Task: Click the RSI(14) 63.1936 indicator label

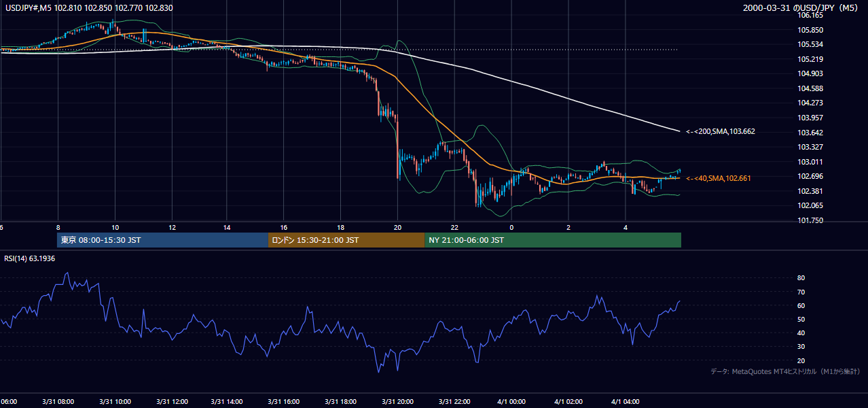Action: [29, 258]
